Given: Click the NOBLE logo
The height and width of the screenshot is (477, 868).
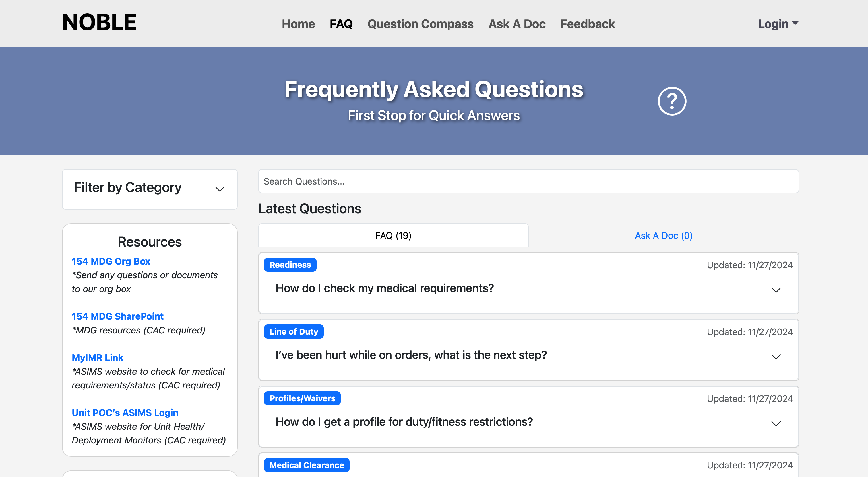Looking at the screenshot, I should coord(99,22).
